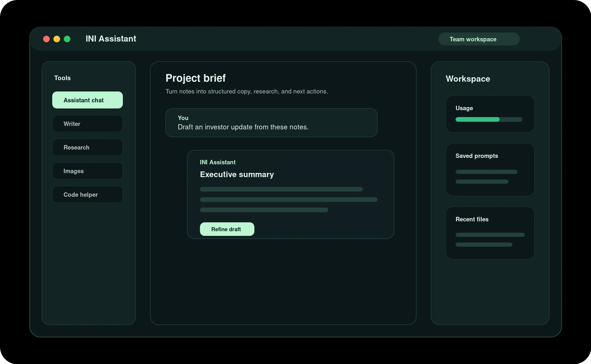The width and height of the screenshot is (591, 364).
Task: Click the red close window dot
Action: pos(46,39)
